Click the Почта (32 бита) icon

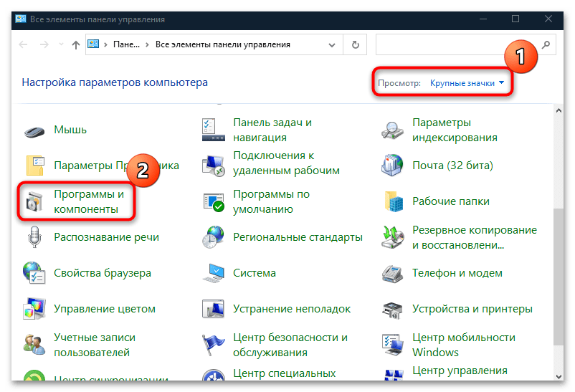pos(394,166)
